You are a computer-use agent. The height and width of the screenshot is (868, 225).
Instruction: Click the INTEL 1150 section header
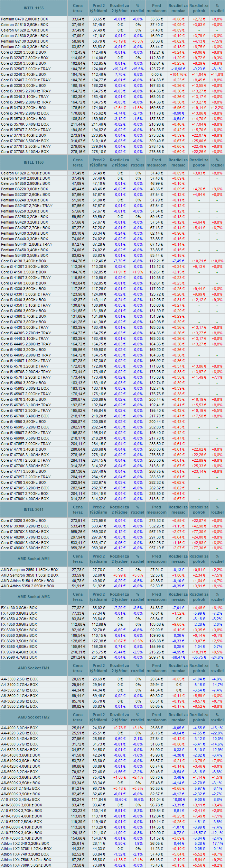[x=34, y=162]
